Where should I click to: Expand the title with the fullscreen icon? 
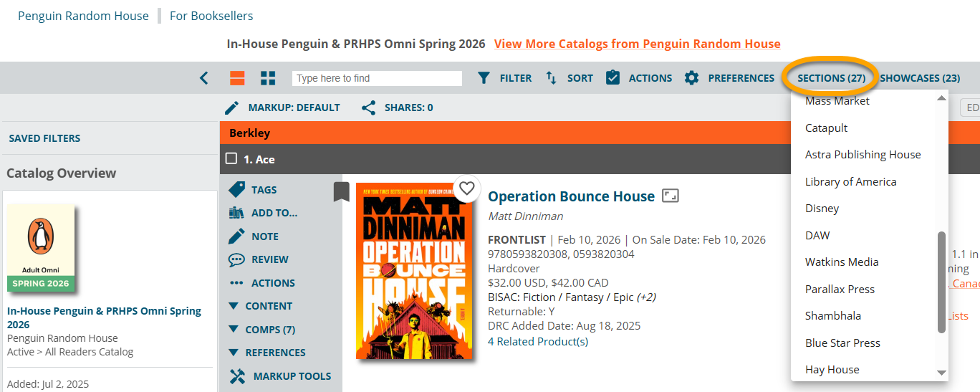670,196
